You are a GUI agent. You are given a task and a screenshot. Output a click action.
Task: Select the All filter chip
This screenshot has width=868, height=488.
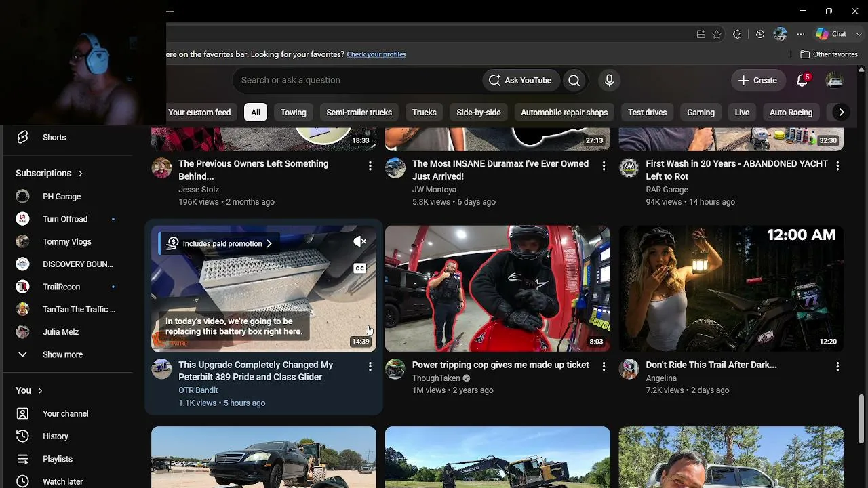tap(256, 113)
